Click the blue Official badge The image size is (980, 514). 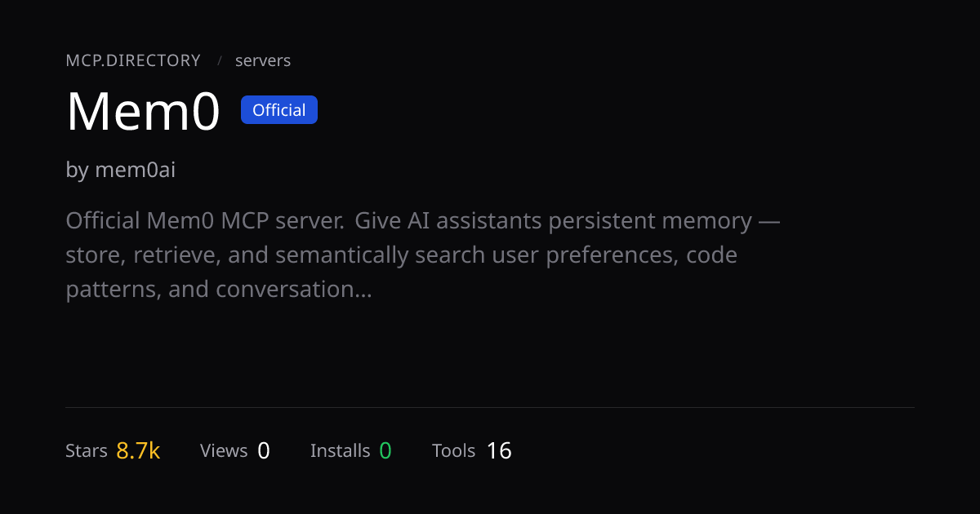(x=279, y=110)
